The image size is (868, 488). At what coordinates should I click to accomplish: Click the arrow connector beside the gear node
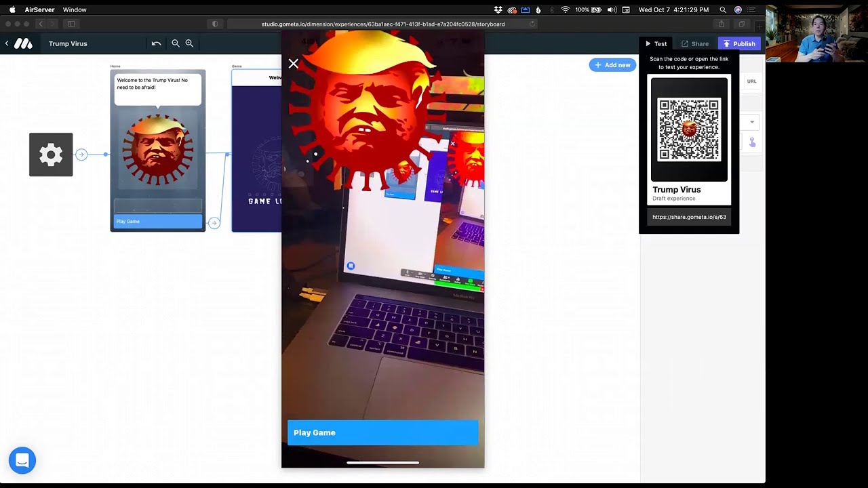pos(81,155)
